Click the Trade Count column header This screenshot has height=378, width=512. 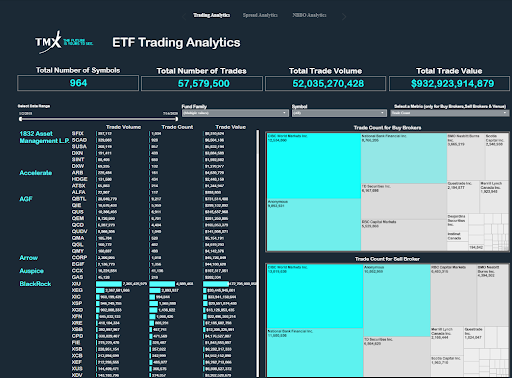(177, 127)
